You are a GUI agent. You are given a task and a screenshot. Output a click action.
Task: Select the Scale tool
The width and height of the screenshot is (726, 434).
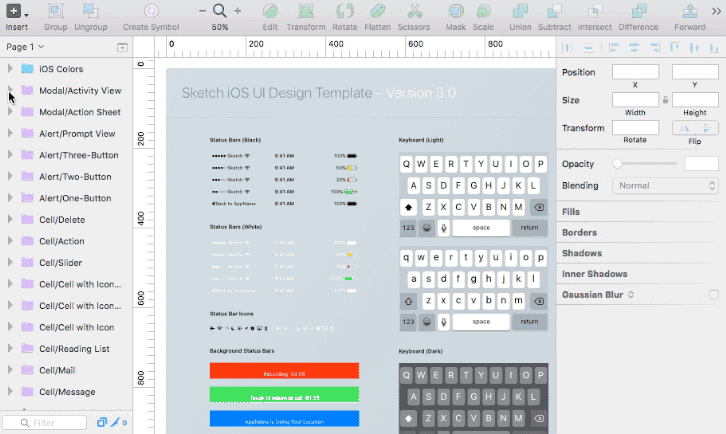coord(483,11)
